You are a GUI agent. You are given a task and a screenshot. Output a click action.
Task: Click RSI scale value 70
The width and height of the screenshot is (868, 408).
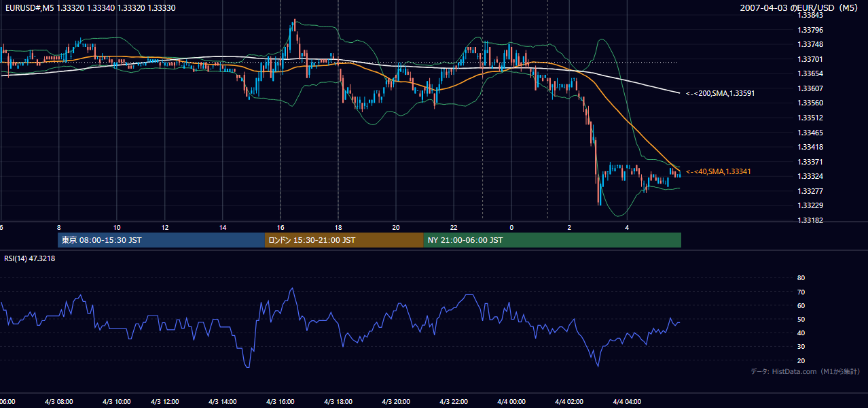[801, 292]
